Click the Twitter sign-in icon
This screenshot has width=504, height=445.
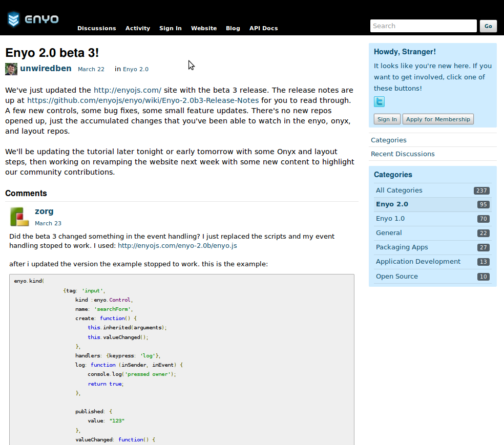click(x=380, y=101)
